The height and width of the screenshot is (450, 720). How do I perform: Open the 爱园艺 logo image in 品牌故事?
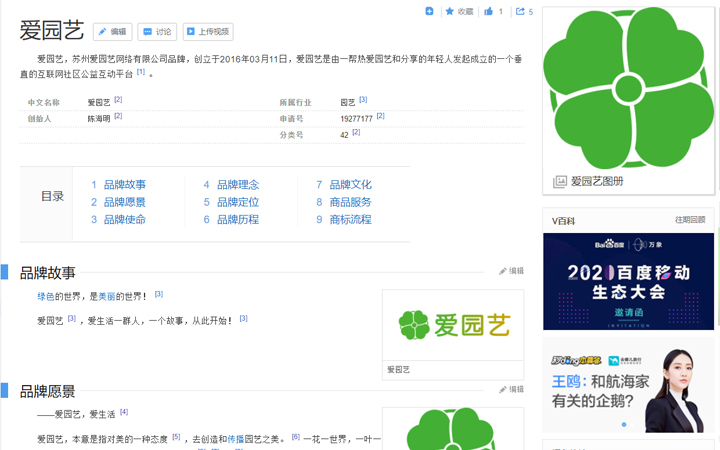coord(453,325)
